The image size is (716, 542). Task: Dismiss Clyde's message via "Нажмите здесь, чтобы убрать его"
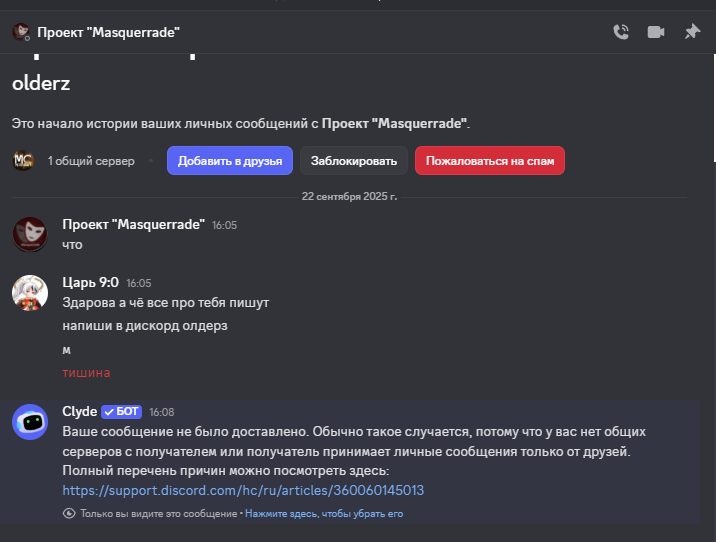pos(324,513)
